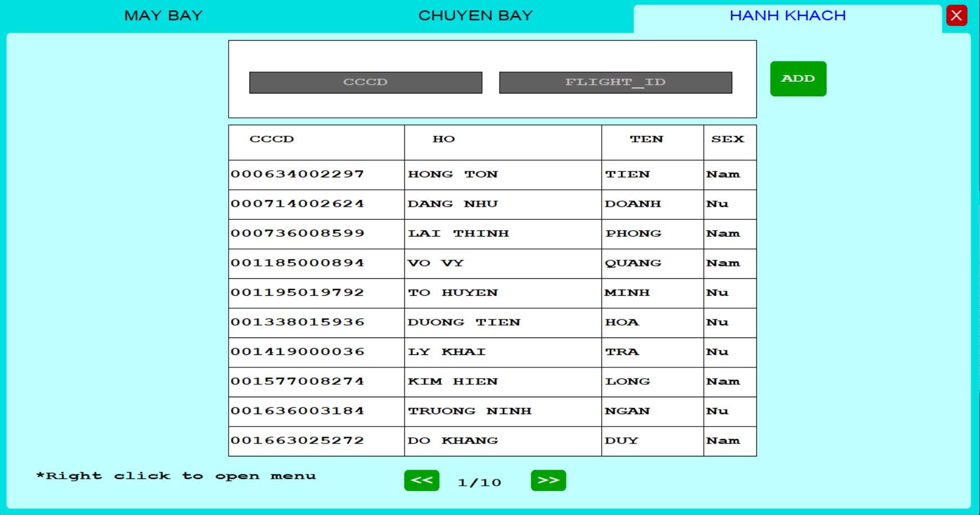Click VO VY surname cell
Image resolution: width=980 pixels, height=515 pixels.
(x=503, y=264)
